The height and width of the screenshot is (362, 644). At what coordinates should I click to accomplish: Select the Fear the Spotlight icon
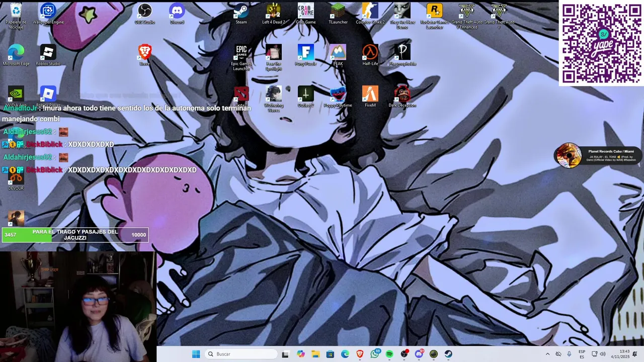click(x=274, y=58)
